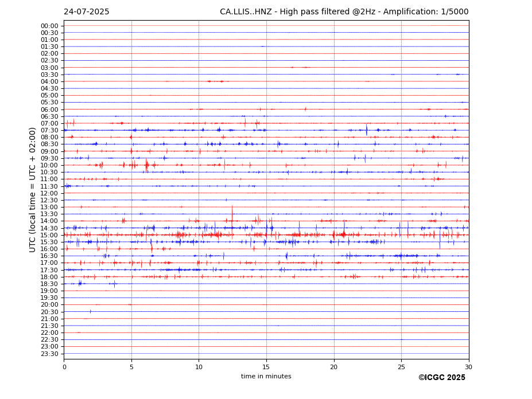Click the 13:30 row time label
Screen dimensions: 532x399
[x=49, y=214]
